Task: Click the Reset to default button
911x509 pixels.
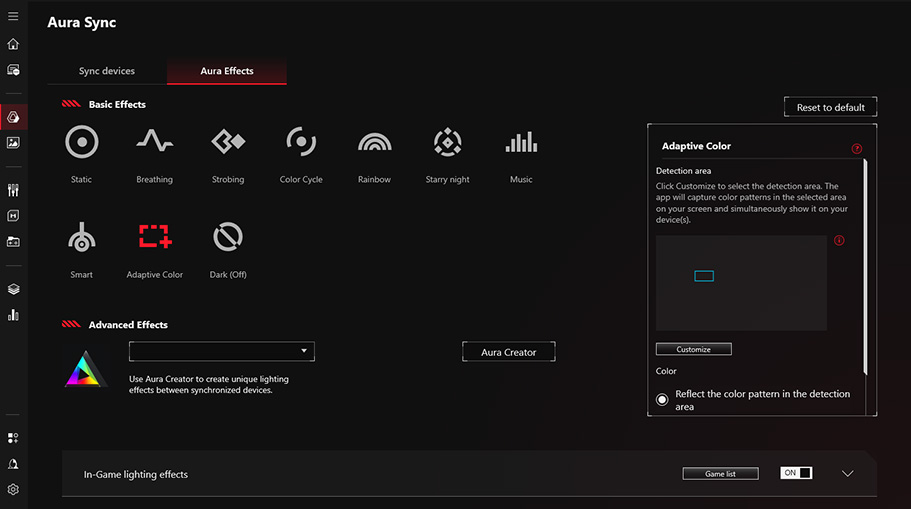Action: point(830,107)
